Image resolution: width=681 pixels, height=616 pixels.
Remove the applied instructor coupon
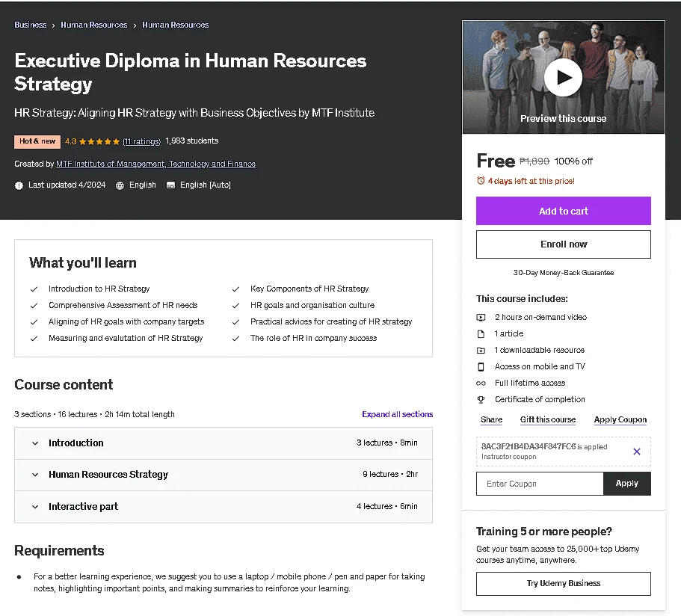pyautogui.click(x=637, y=452)
